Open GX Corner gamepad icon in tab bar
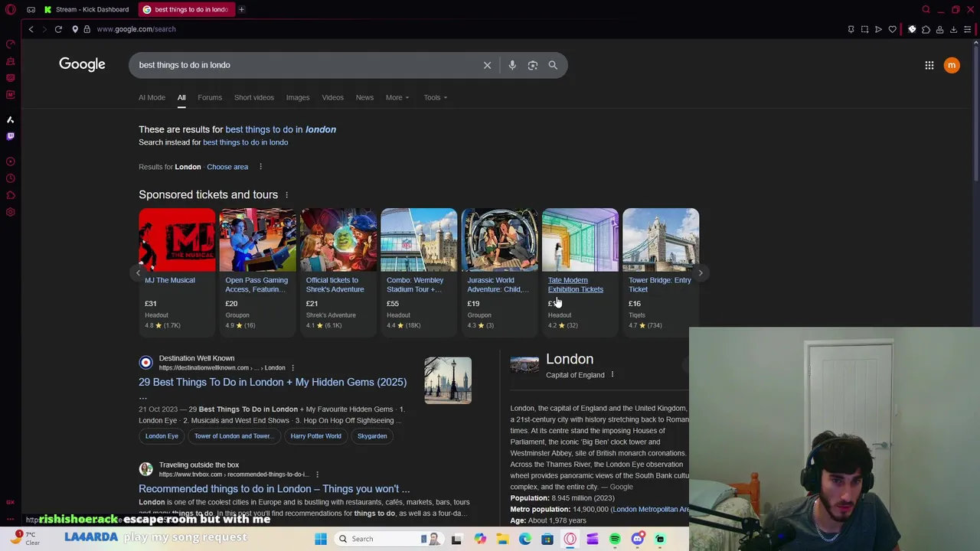The image size is (980, 551). point(31,9)
